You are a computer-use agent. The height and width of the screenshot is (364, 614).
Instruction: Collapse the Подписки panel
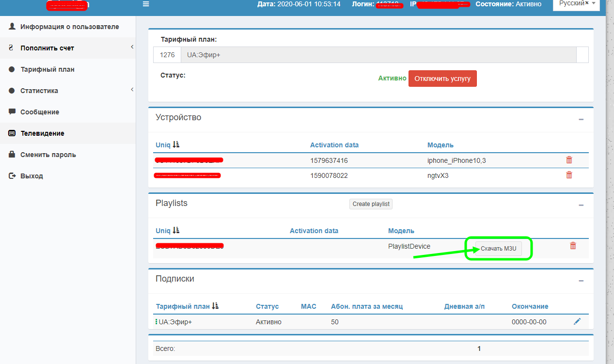[x=581, y=281]
